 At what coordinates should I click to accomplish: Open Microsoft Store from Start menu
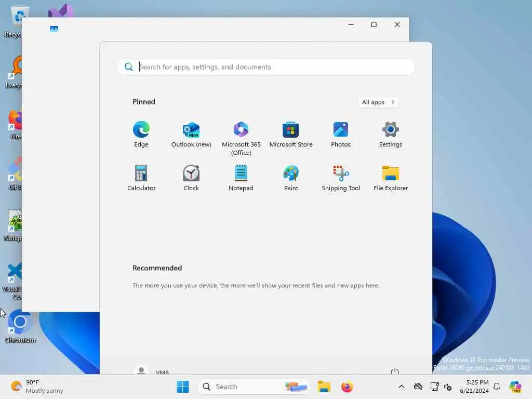pos(291,135)
